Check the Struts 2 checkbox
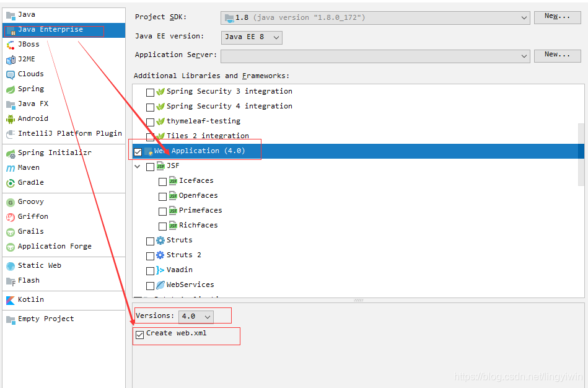This screenshot has height=388, width=588. 150,256
